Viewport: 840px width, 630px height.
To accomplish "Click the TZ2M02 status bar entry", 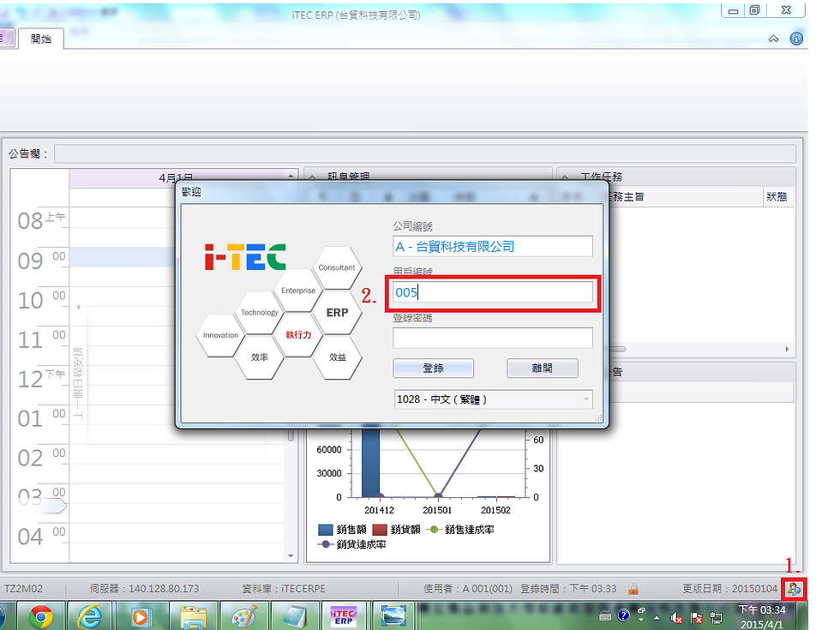I will pyautogui.click(x=23, y=589).
